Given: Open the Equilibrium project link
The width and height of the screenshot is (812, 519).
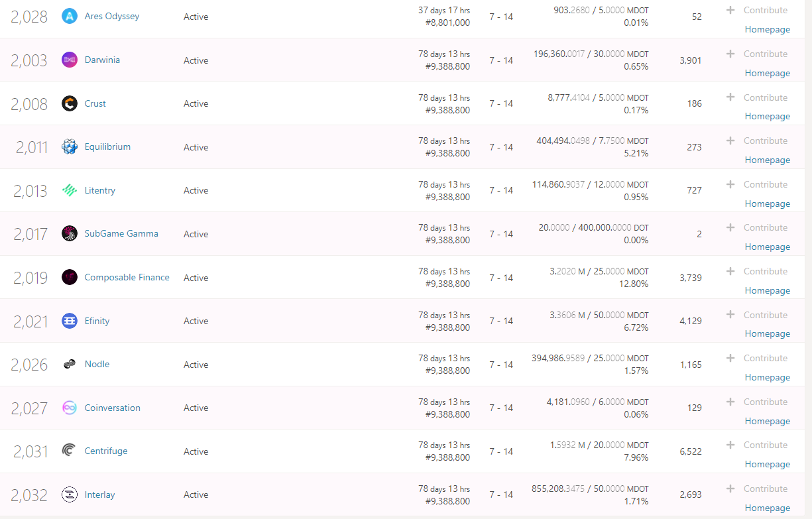Looking at the screenshot, I should (x=107, y=146).
